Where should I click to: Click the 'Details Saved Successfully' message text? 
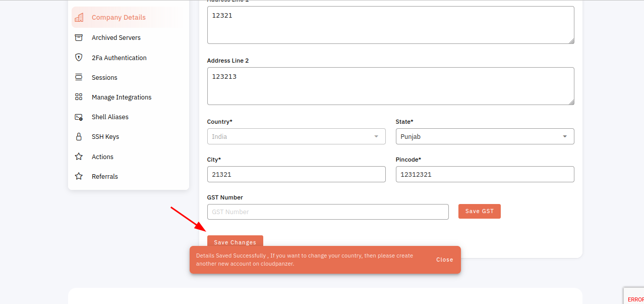[x=305, y=260]
